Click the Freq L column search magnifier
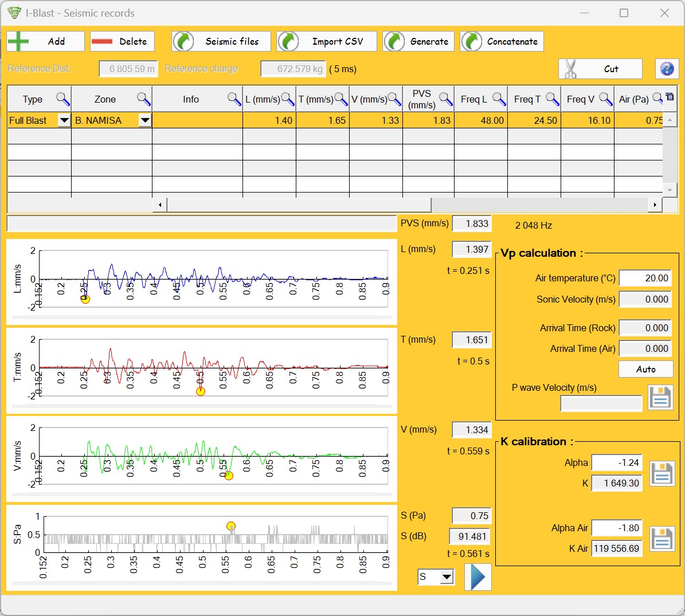Screen dimensions: 685x616 [x=499, y=99]
